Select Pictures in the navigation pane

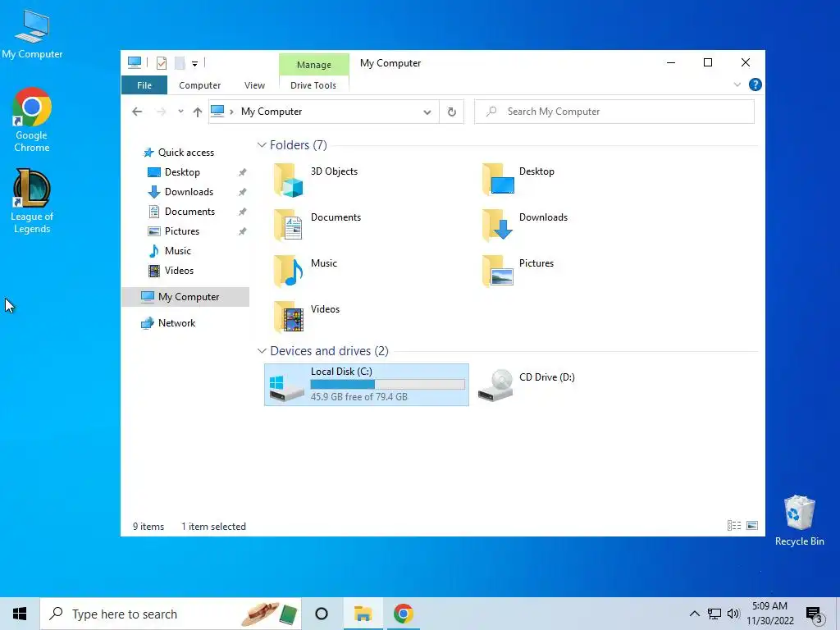(x=181, y=231)
